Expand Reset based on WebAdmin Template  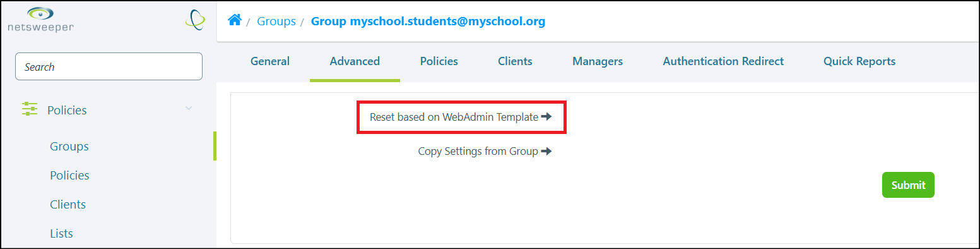pyautogui.click(x=461, y=117)
